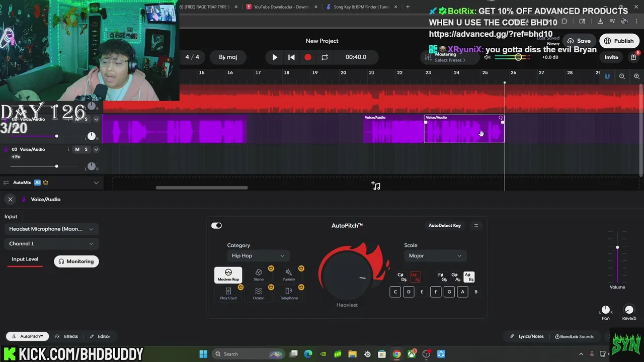
Task: Toggle the B note key
Action: tap(476, 292)
